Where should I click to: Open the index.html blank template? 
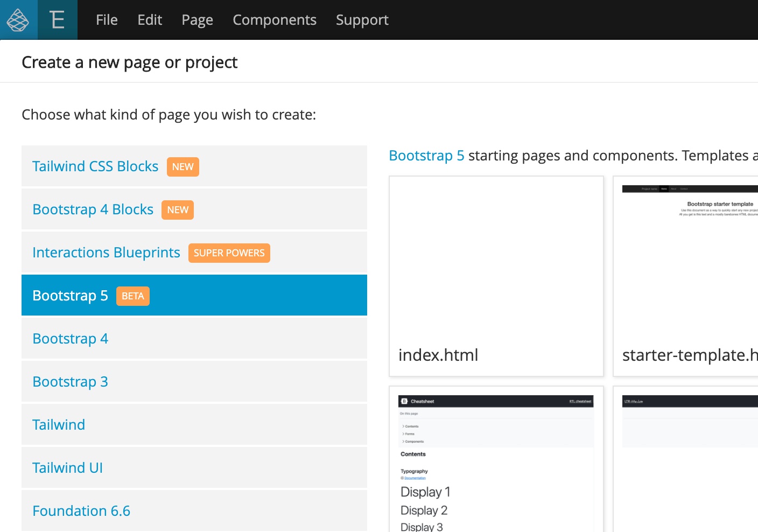coord(496,276)
